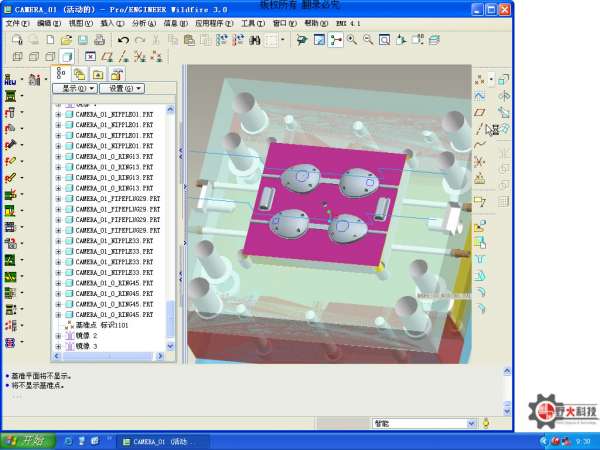The height and width of the screenshot is (450, 600).
Task: Expand the 镜像 3 tree node
Action: pos(58,346)
